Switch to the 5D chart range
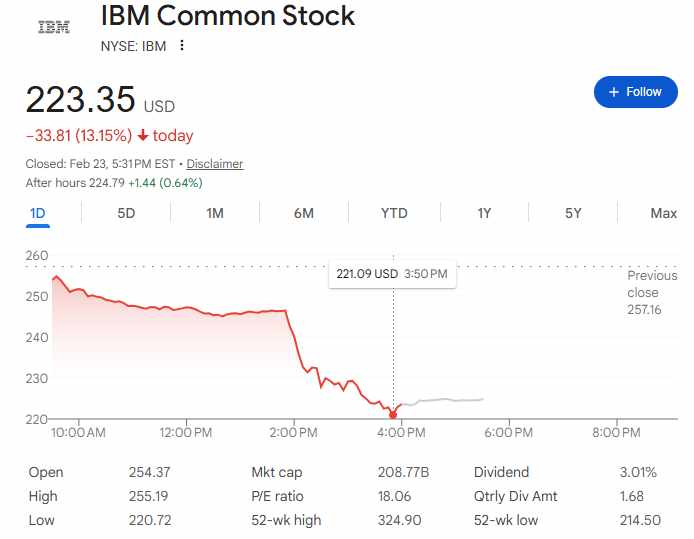Image resolution: width=694 pixels, height=539 pixels. pos(126,213)
